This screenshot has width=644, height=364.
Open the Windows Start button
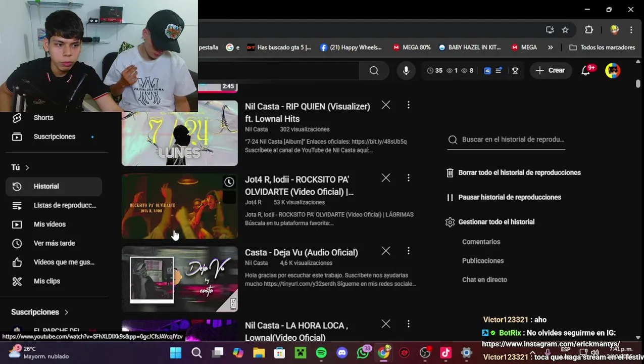pos(175,353)
